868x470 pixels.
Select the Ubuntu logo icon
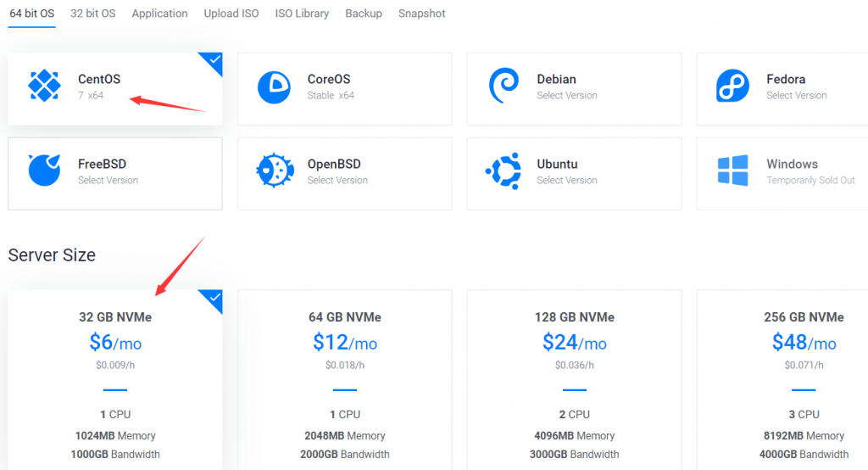[504, 171]
